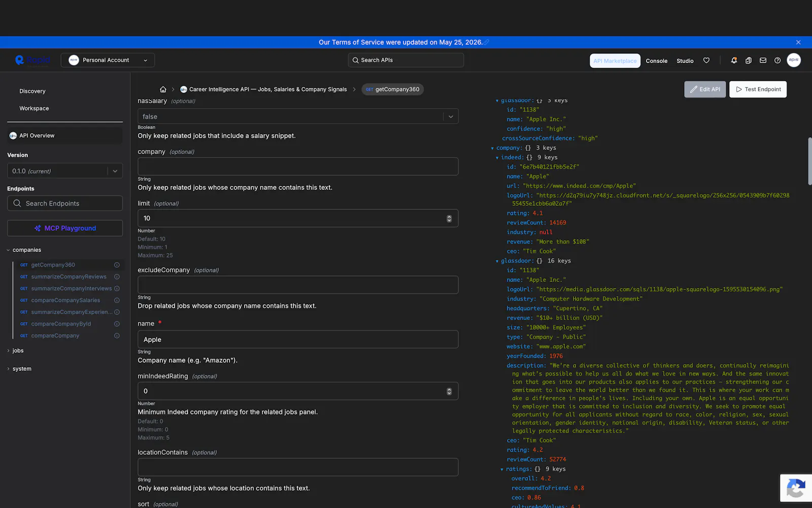Focus the name field containing Apple
Screen dimensions: 812x508
[298, 339]
